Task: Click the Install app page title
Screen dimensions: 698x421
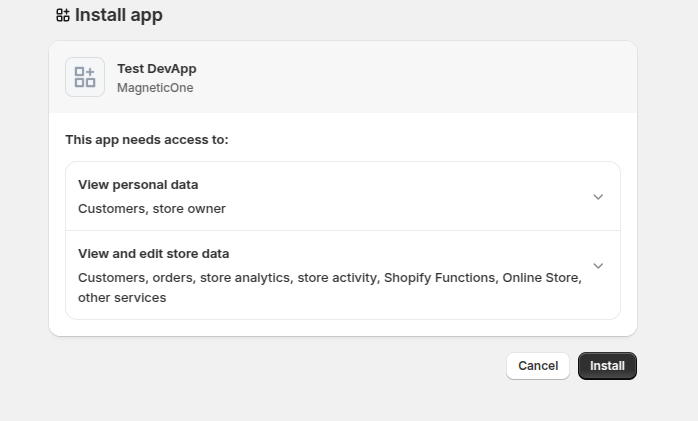Action: 118,15
